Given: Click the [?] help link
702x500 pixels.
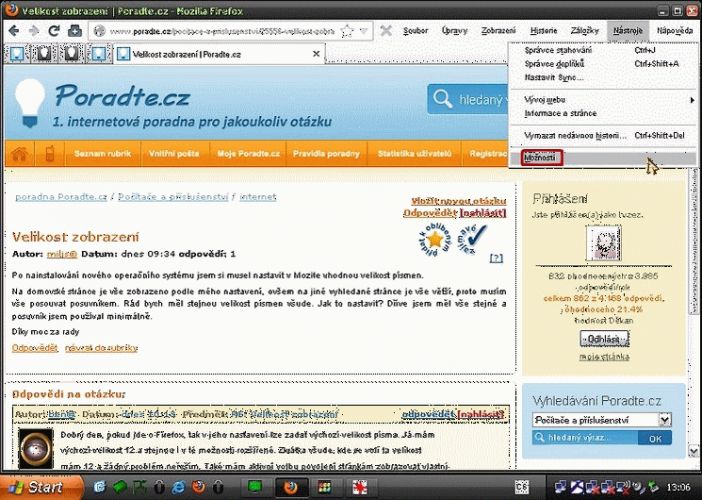Looking at the screenshot, I should (x=496, y=258).
